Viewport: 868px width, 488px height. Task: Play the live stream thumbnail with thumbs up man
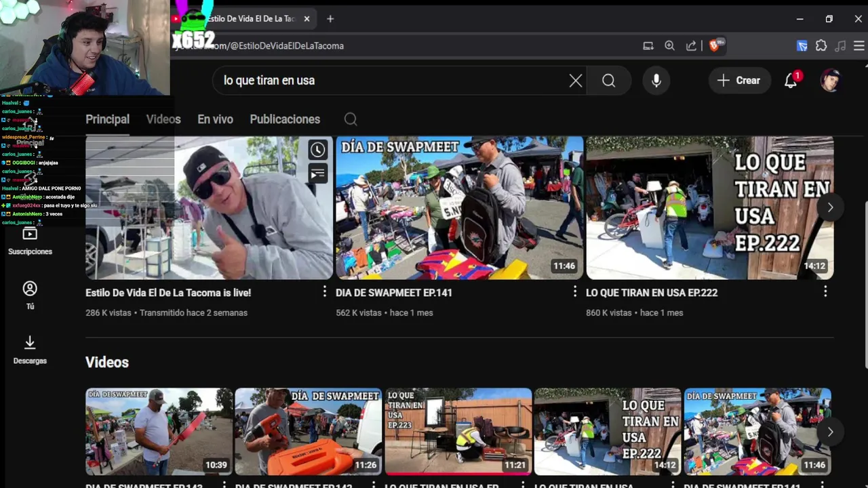pos(209,207)
